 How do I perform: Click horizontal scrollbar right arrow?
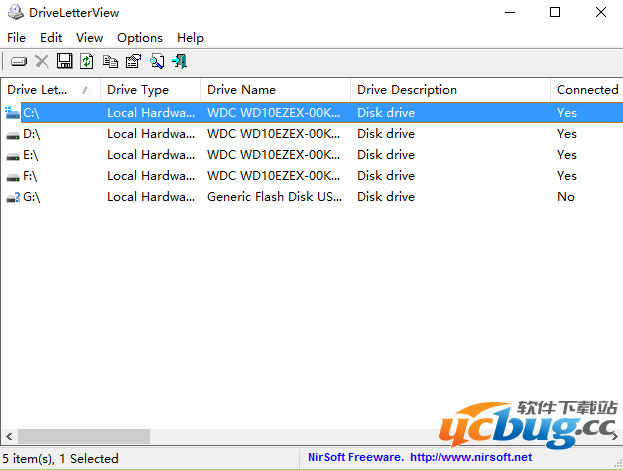pos(614,437)
